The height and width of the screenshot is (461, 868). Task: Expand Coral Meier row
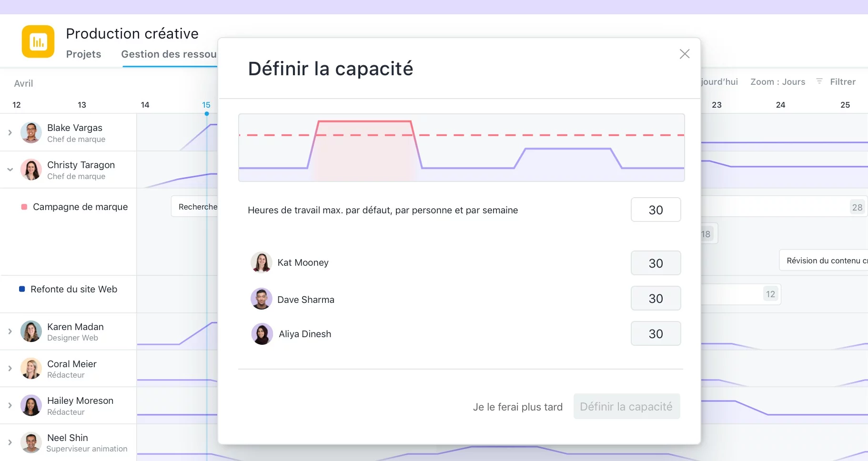[10, 368]
